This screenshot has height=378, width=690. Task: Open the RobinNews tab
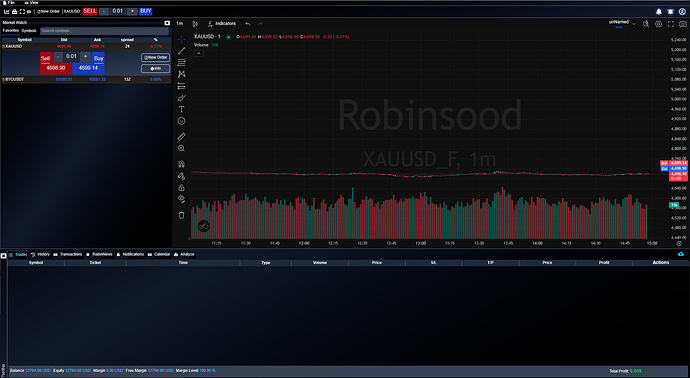99,254
